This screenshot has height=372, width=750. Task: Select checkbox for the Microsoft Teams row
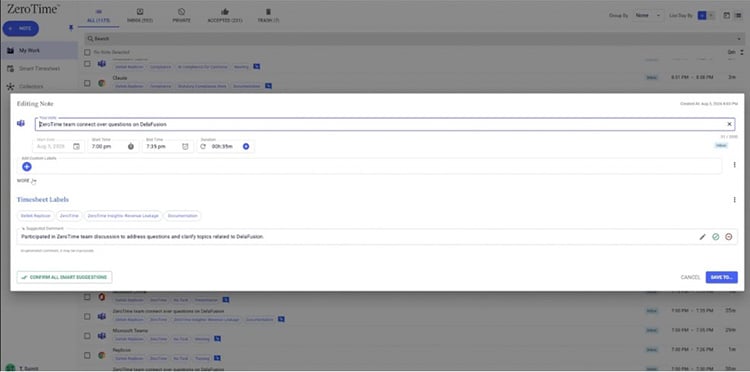87,336
